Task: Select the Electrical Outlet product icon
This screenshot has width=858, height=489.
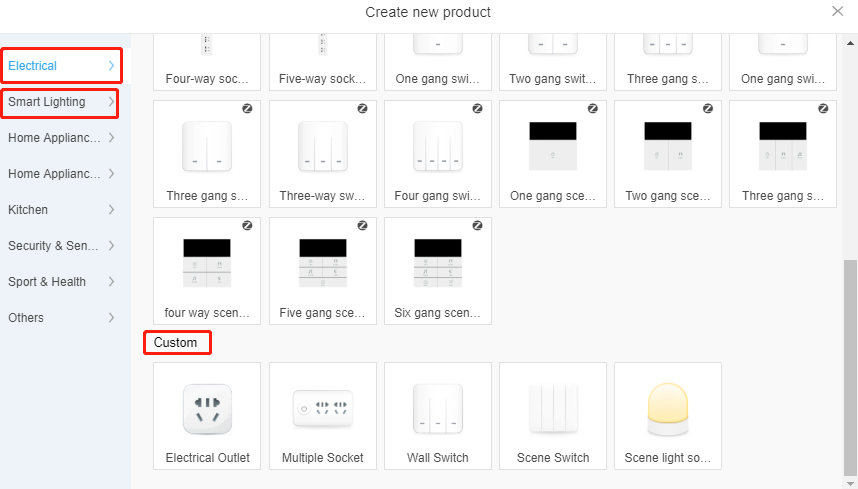Action: pyautogui.click(x=207, y=409)
